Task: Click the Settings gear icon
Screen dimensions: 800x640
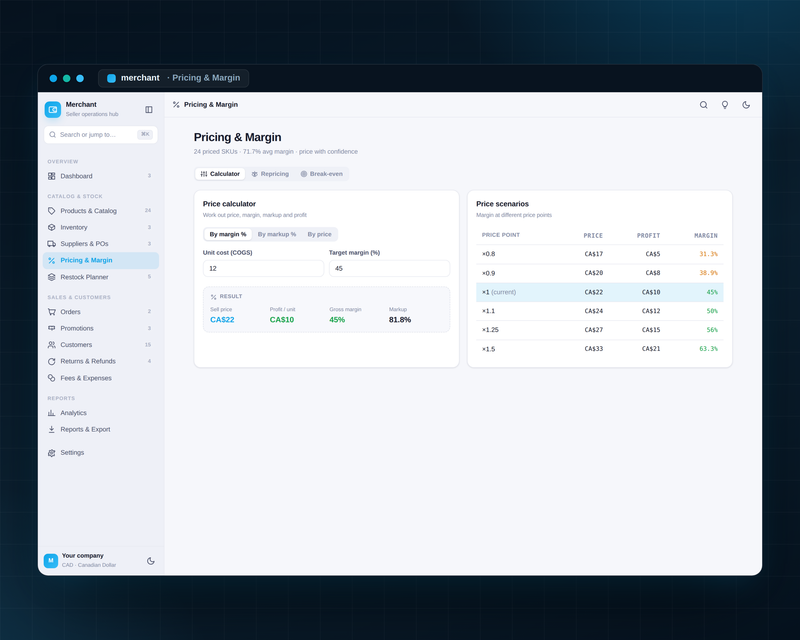Action: pyautogui.click(x=52, y=453)
